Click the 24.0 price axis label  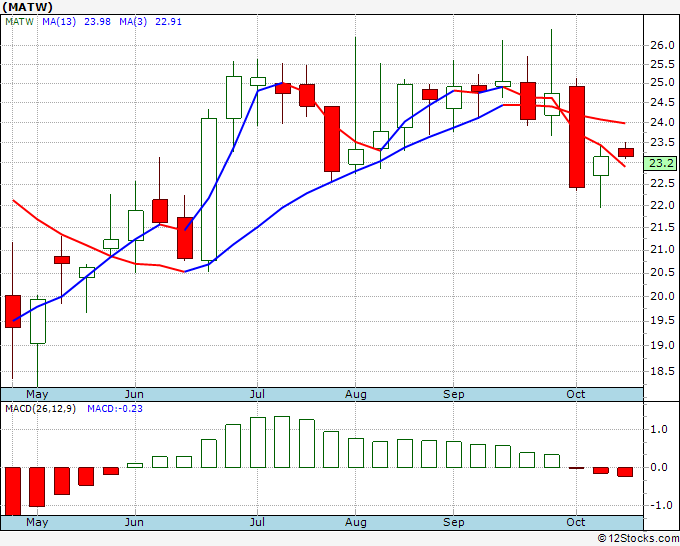(662, 122)
